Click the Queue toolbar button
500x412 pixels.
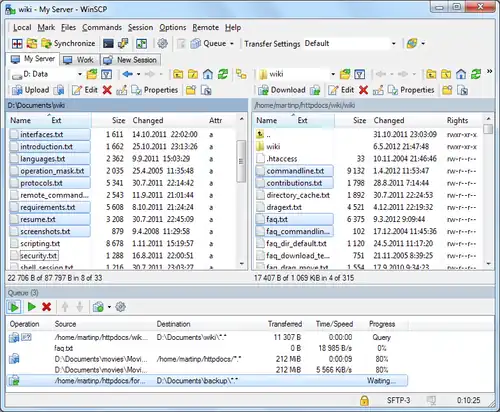click(x=209, y=43)
